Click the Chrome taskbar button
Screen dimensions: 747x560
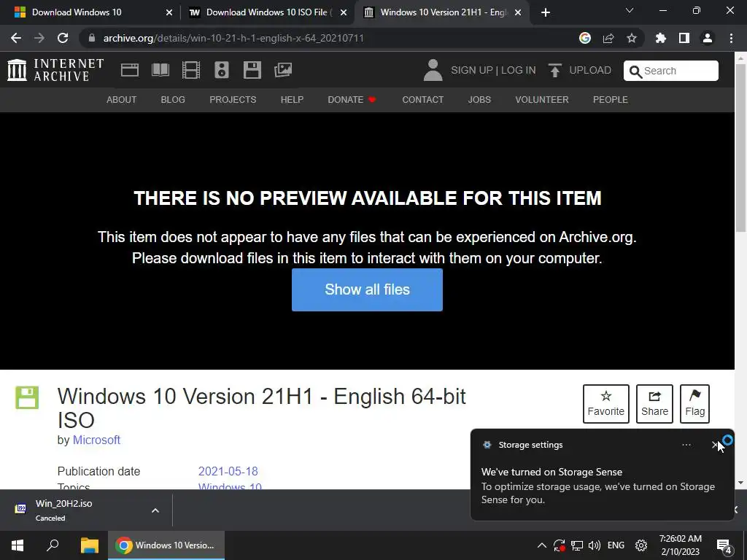click(166, 545)
